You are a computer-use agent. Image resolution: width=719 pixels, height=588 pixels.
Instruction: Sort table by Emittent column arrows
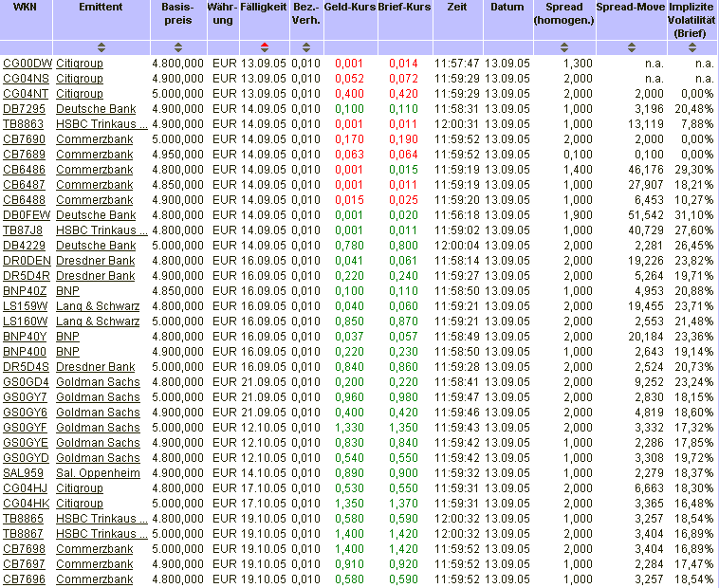tap(101, 47)
